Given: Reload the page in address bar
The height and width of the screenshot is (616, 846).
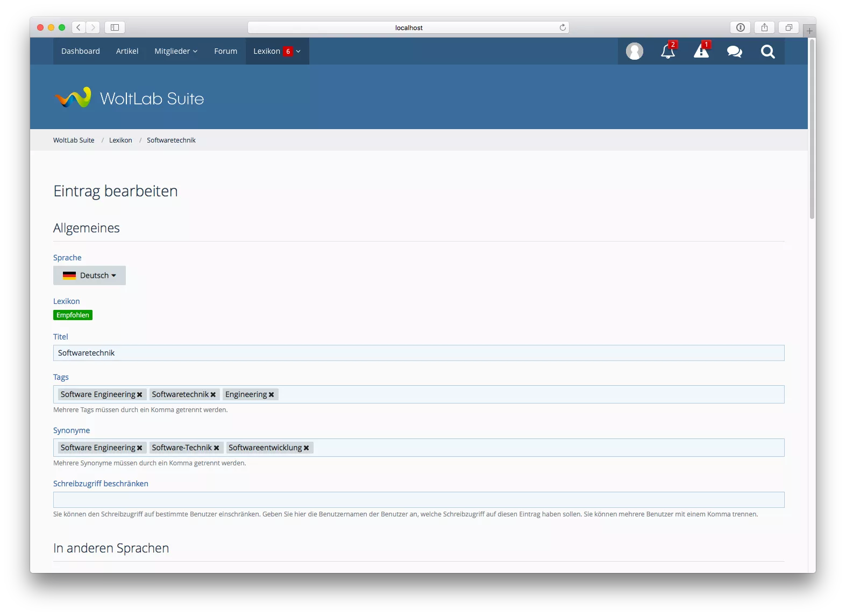Looking at the screenshot, I should pyautogui.click(x=563, y=27).
